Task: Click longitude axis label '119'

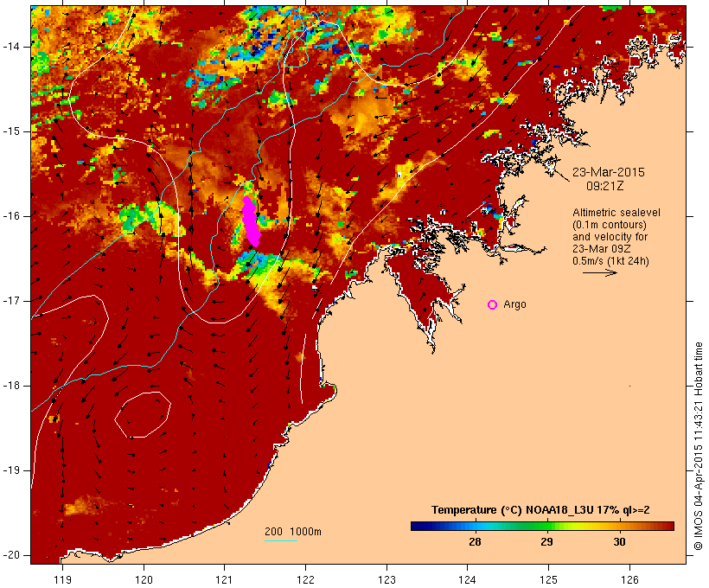Action: (62, 580)
